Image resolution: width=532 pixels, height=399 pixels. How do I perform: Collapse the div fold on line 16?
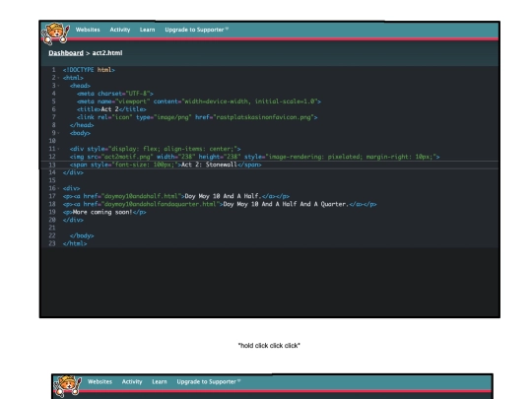[x=58, y=188]
